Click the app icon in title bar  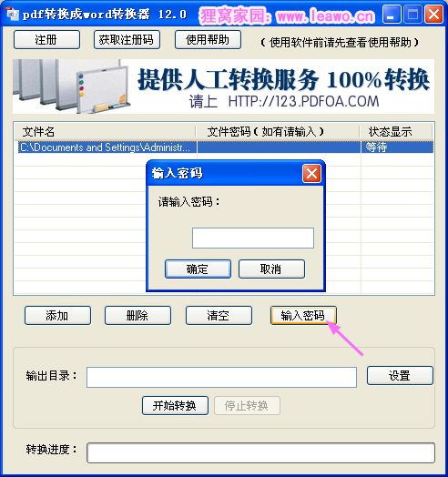[x=12, y=14]
